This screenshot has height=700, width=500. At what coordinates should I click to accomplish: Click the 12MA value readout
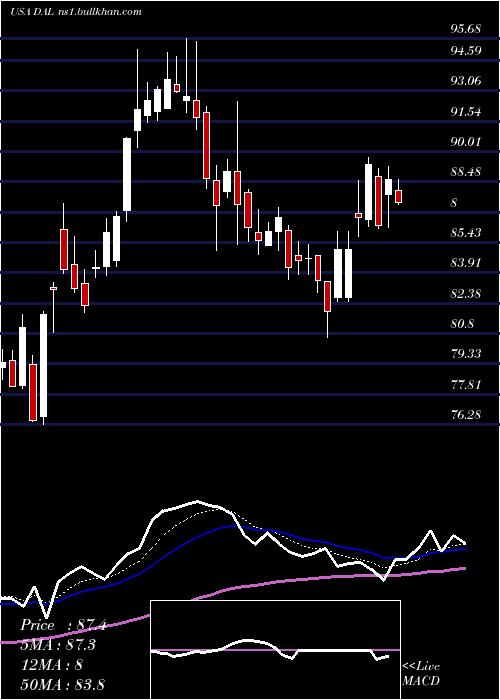click(x=51, y=665)
